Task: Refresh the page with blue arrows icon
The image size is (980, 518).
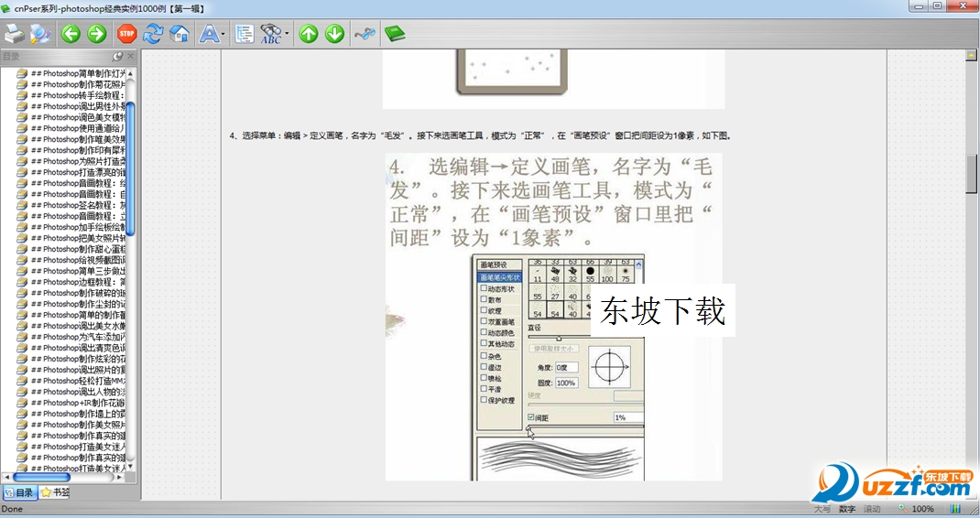Action: tap(153, 34)
